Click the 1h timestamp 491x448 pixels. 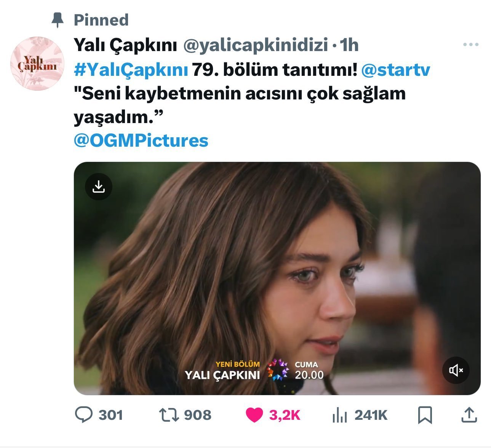click(x=349, y=45)
